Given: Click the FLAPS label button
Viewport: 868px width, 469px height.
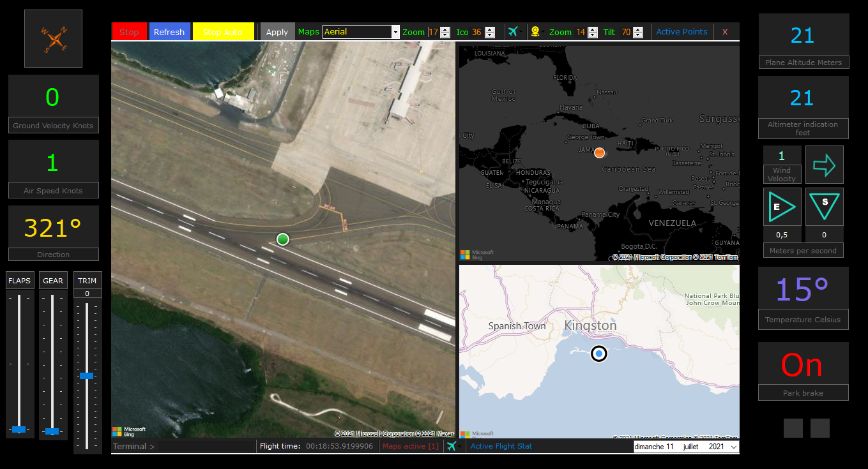Looking at the screenshot, I should click(19, 280).
